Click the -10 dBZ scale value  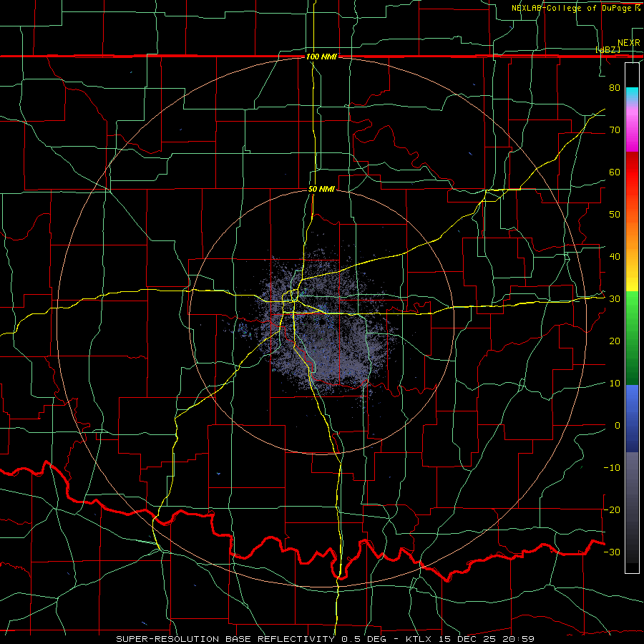(612, 468)
